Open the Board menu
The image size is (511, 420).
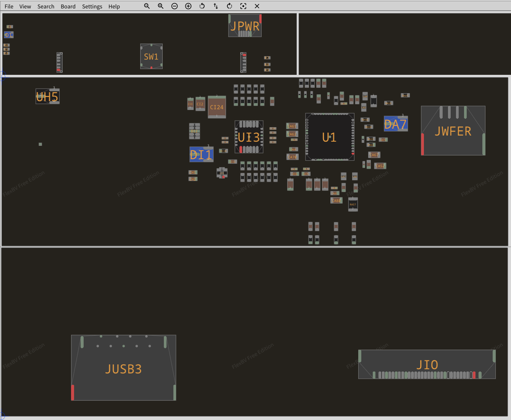click(x=68, y=6)
